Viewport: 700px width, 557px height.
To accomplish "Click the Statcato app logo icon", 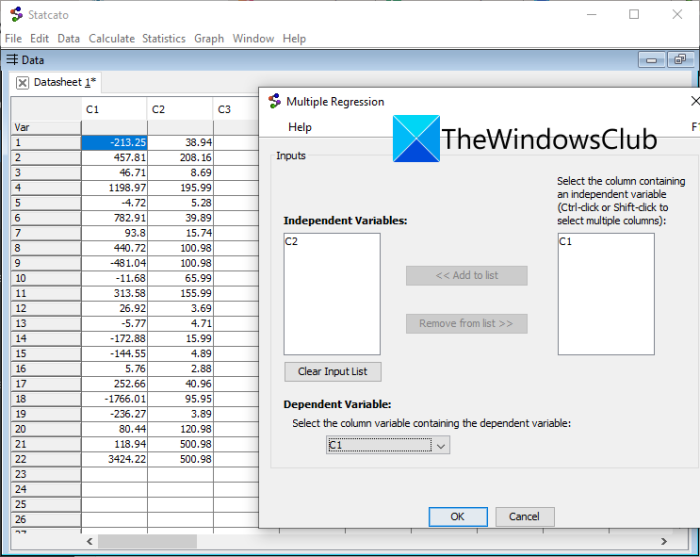I will pos(17,15).
